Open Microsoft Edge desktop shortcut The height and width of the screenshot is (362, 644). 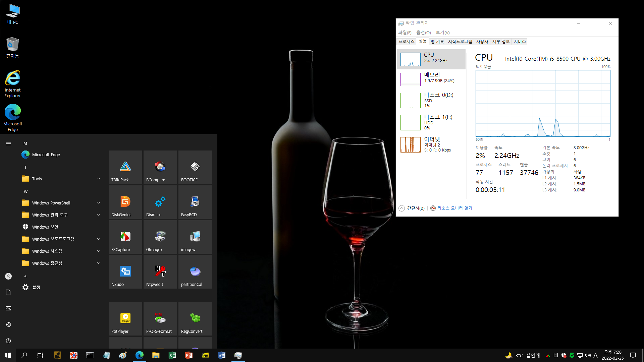(13, 118)
